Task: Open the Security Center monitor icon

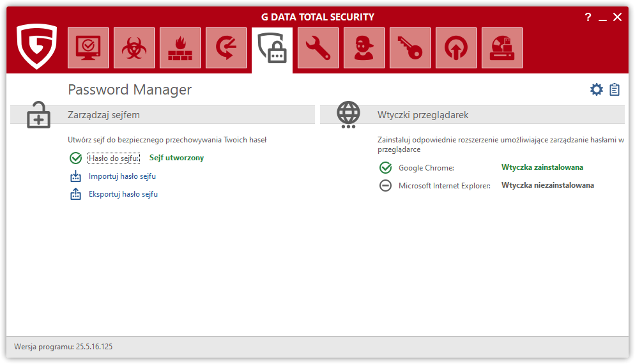Action: pyautogui.click(x=88, y=48)
